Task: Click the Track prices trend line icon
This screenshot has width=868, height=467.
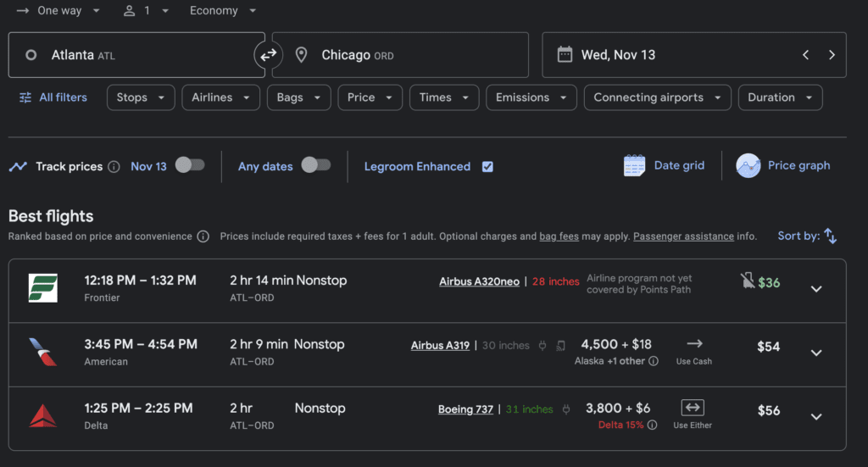Action: click(x=18, y=167)
